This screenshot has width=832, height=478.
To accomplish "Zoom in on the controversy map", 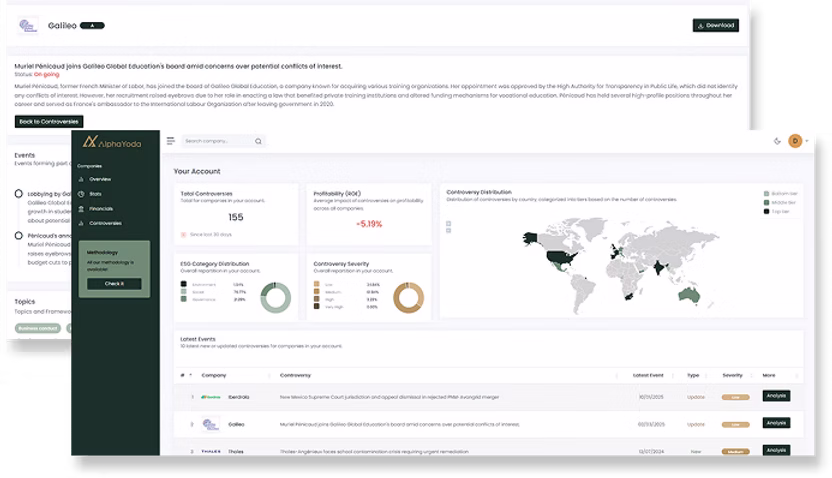I will pos(448,223).
